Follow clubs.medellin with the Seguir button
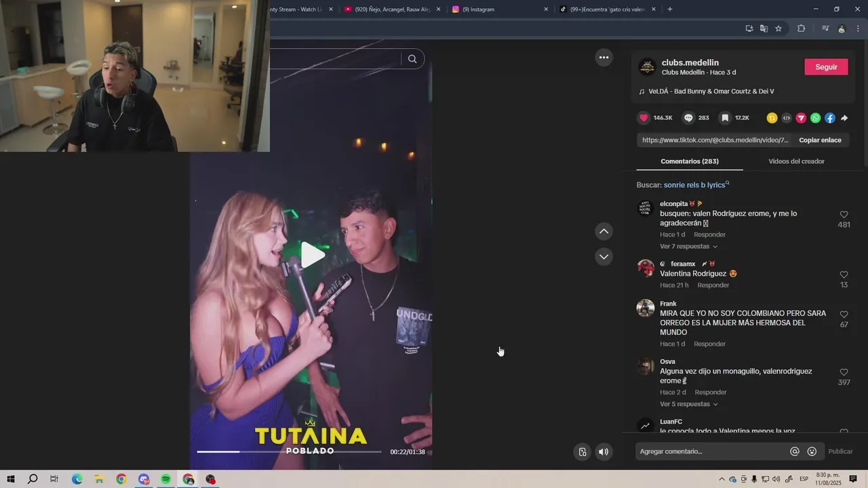Screen dimensions: 868x488 pyautogui.click(x=826, y=67)
